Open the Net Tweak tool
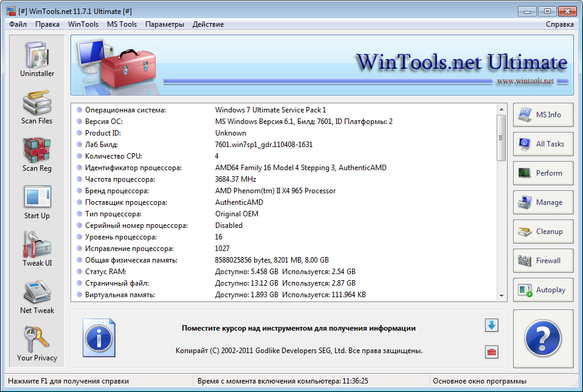This screenshot has width=583, height=392. (37, 297)
